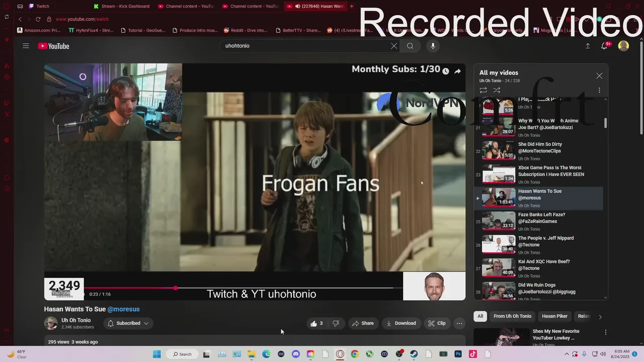Switch to first Channel content YouTube tab
This screenshot has width=644, height=362.
click(185, 6)
